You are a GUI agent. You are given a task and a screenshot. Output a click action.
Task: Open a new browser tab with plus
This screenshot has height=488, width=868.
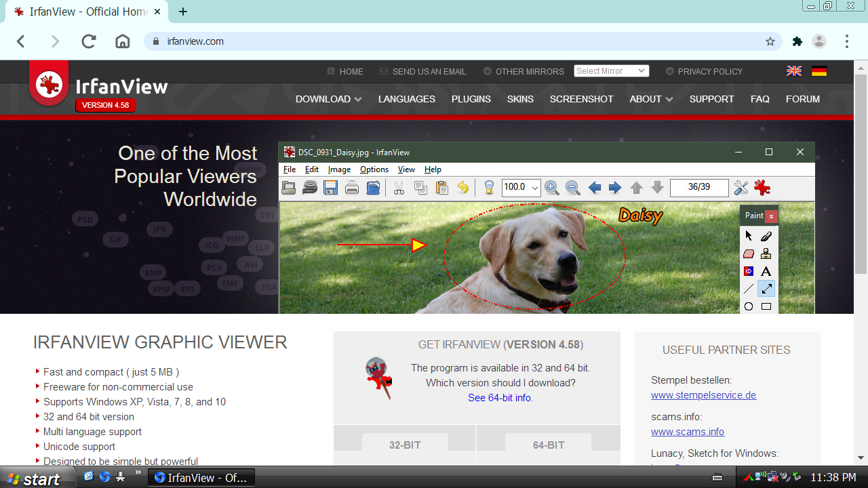point(183,12)
